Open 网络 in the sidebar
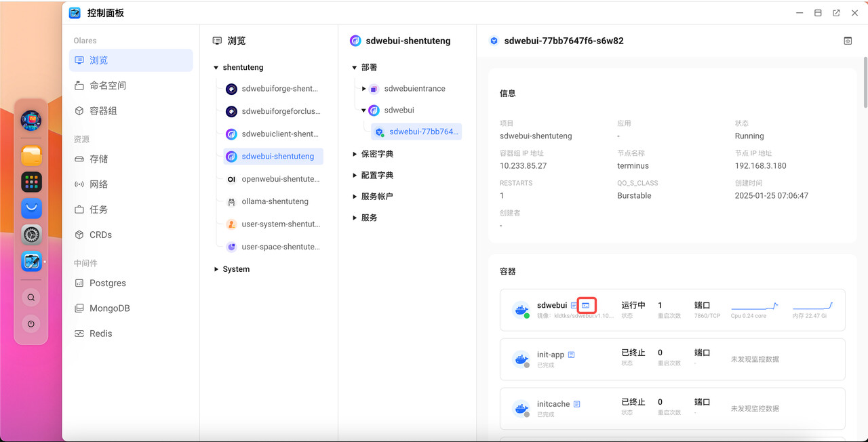The height and width of the screenshot is (442, 868). tap(131, 184)
